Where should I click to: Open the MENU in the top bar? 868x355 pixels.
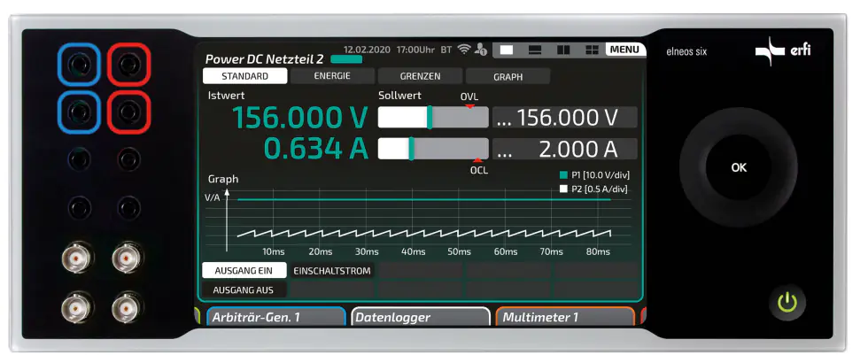point(625,50)
